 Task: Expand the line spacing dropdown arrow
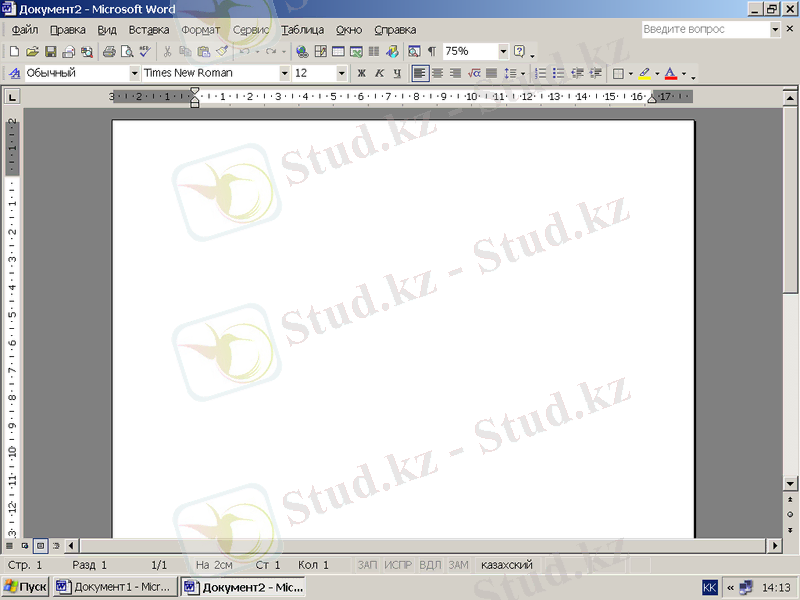[x=523, y=73]
